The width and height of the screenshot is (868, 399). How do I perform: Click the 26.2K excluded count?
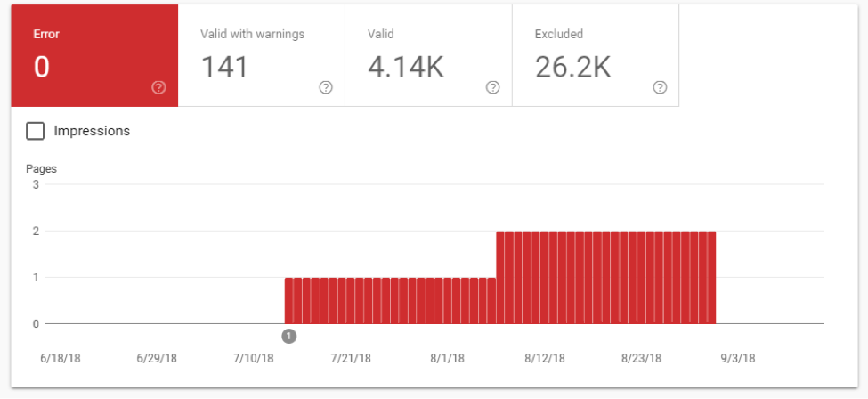click(x=572, y=68)
